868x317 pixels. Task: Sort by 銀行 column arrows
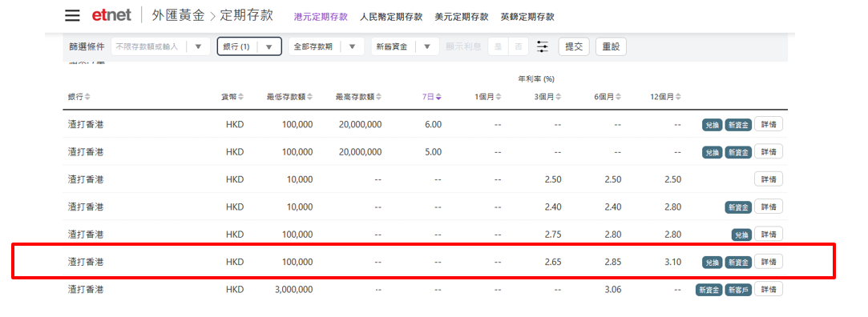click(88, 97)
